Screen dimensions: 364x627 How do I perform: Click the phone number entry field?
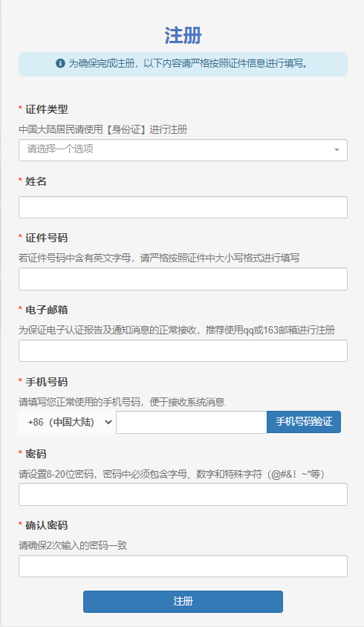pos(191,422)
